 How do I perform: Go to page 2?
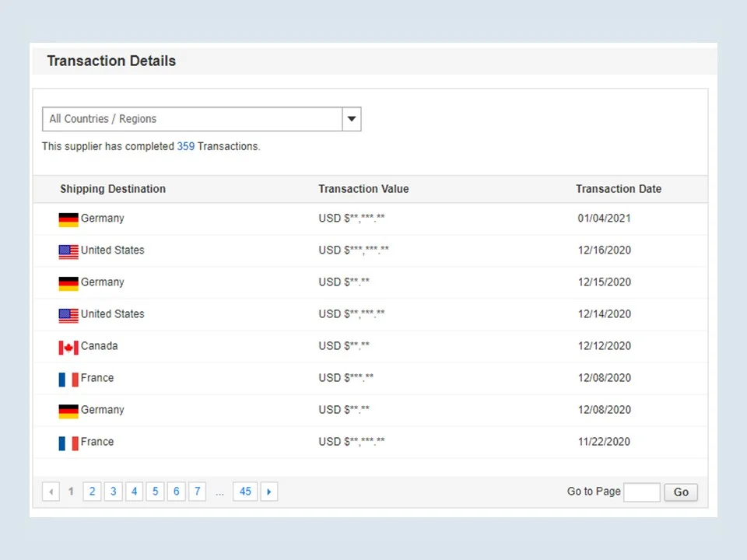click(93, 492)
